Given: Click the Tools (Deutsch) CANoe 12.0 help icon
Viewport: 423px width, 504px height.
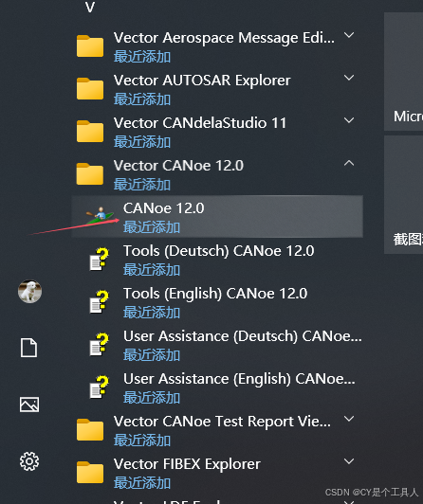Looking at the screenshot, I should pyautogui.click(x=100, y=259).
